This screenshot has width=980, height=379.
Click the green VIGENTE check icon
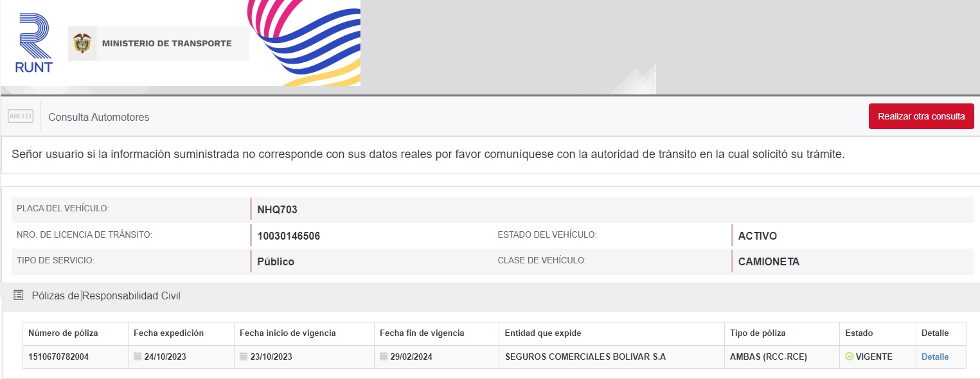pyautogui.click(x=849, y=357)
